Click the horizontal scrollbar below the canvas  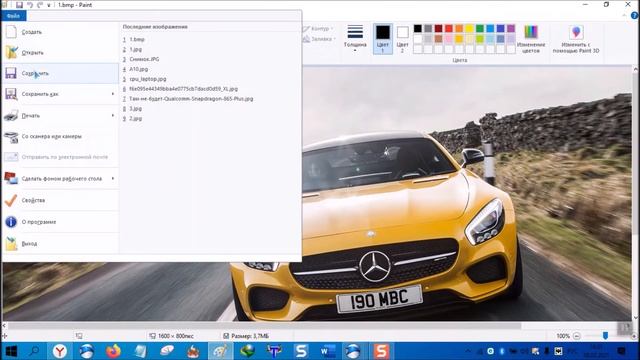[264, 326]
